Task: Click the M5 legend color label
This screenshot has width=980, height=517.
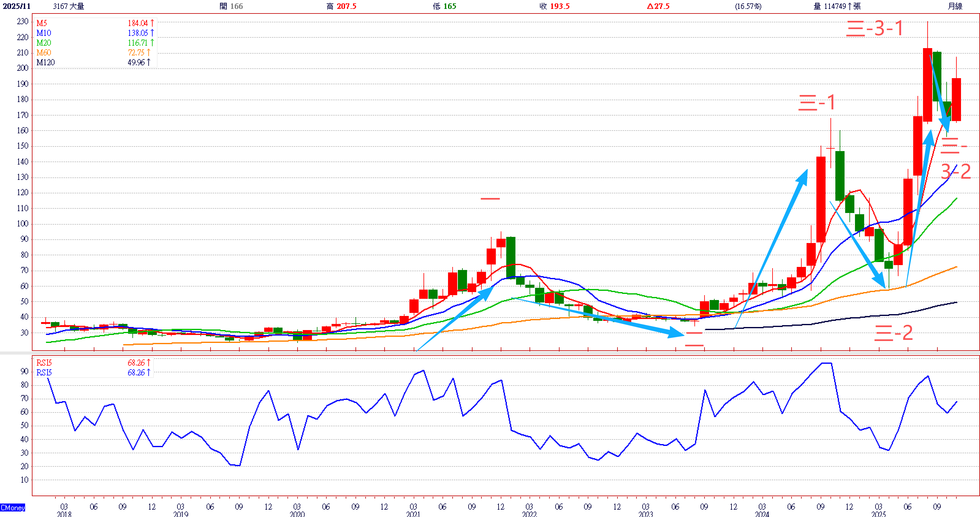Action: (x=41, y=23)
